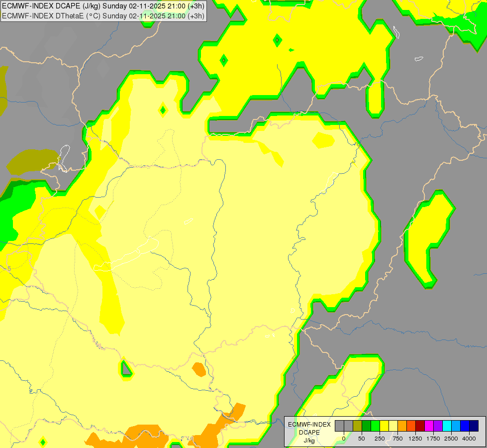Screen dimensions: 487x448
Task: Click the 750 value label in the legend
Action: click(397, 439)
